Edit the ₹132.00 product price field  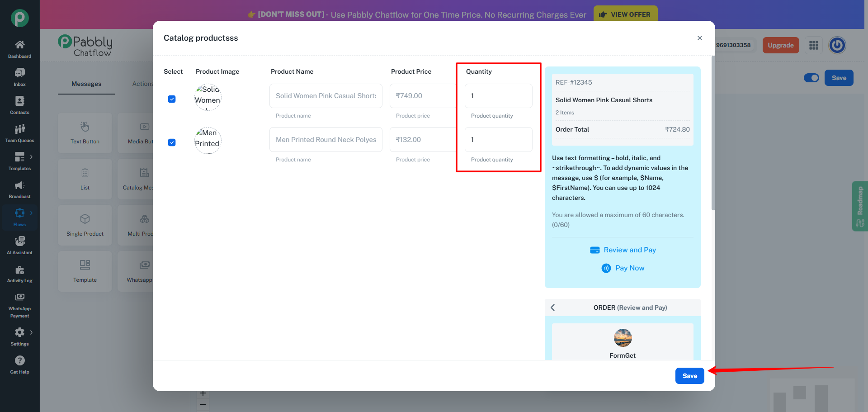423,140
